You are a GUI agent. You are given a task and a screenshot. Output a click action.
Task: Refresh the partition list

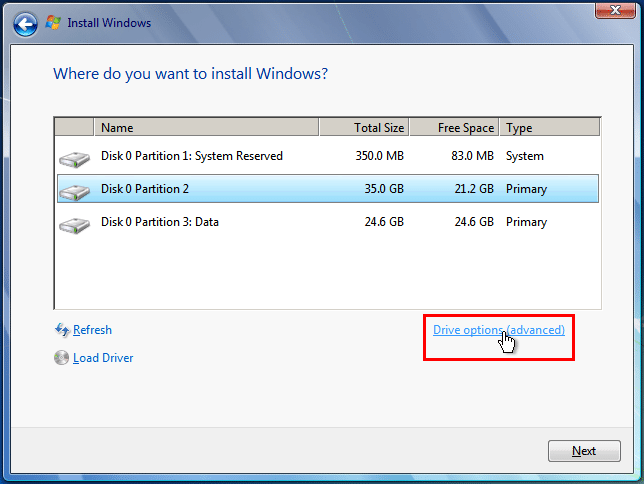coord(92,330)
